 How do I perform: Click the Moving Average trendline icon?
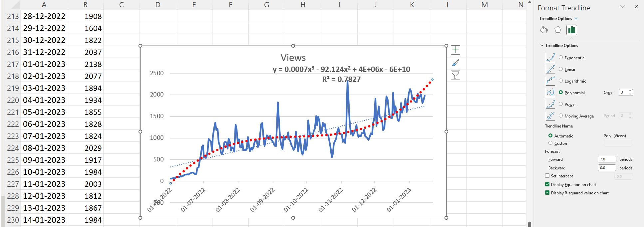[550, 116]
